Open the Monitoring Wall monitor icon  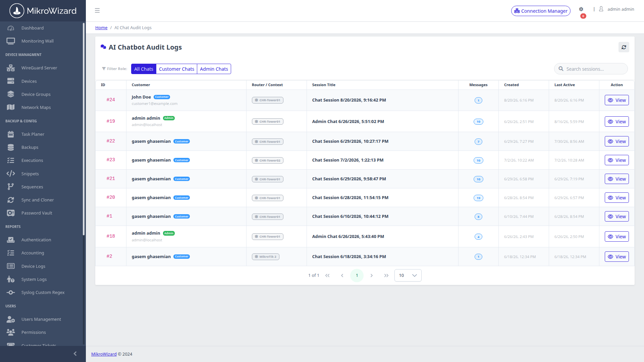coord(11,41)
